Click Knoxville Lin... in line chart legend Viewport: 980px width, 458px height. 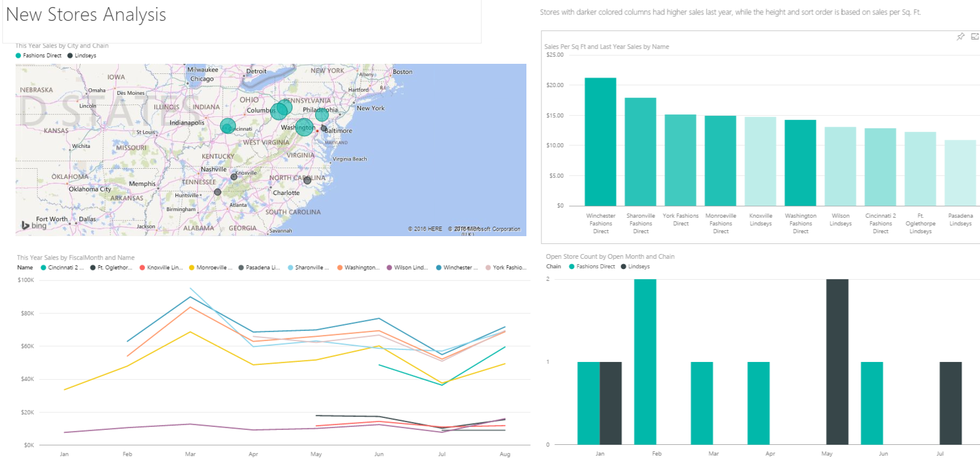coord(161,268)
